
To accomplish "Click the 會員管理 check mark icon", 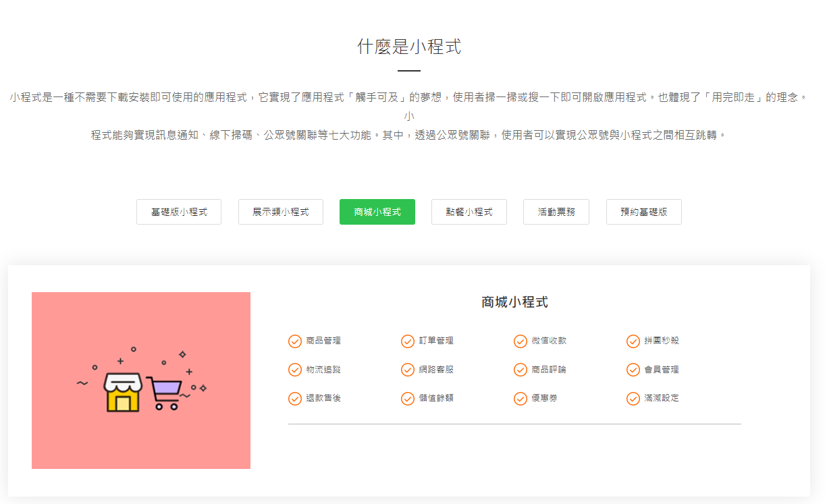I will 632,370.
